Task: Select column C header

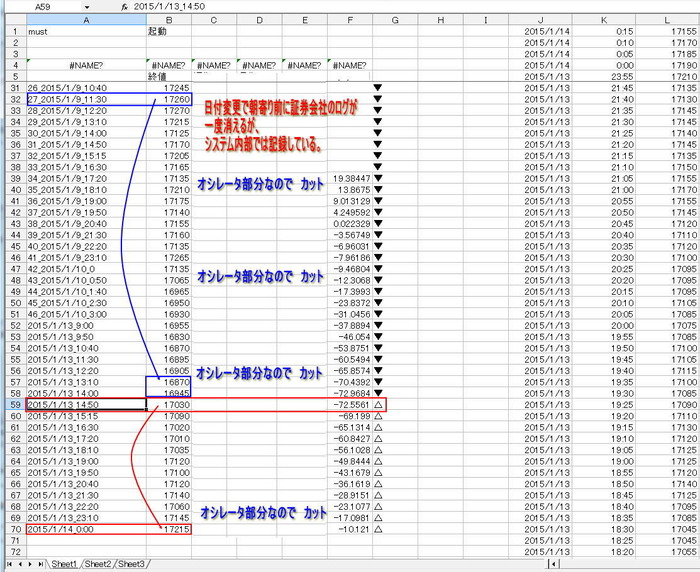Action: [x=214, y=20]
